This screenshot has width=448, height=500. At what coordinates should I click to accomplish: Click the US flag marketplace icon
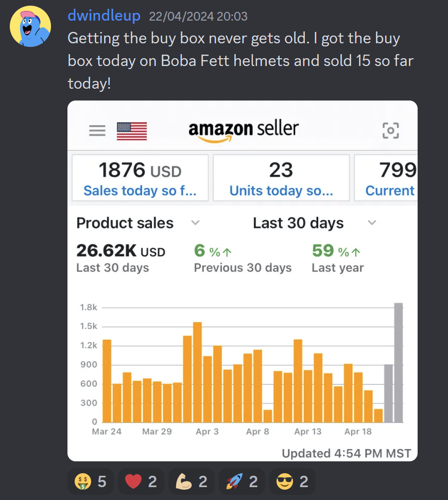[132, 131]
